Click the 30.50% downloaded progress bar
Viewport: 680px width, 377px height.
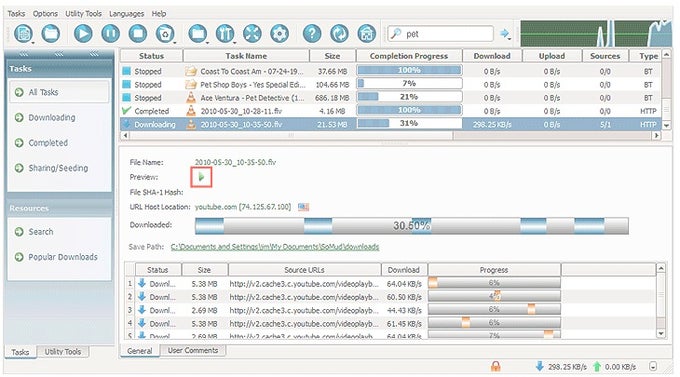pyautogui.click(x=412, y=226)
